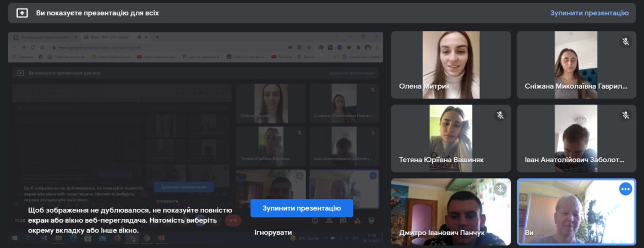This screenshot has width=644, height=248.
Task: Select Тетяна Юріївна Вашиняк video tile
Action: (x=451, y=138)
